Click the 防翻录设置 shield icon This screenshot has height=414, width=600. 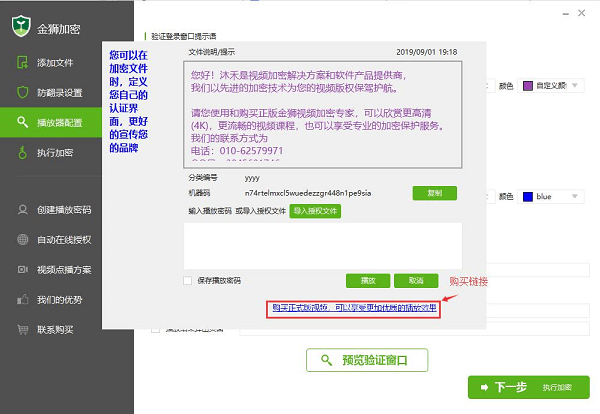click(x=23, y=92)
